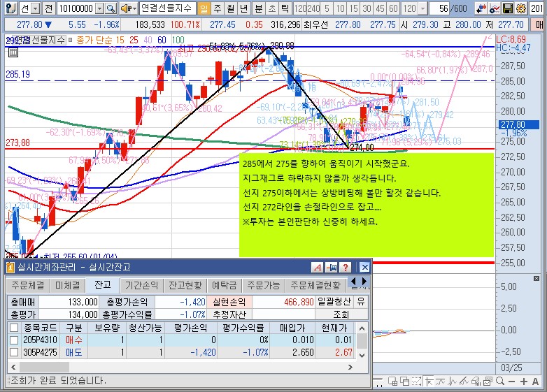This screenshot has height=392, width=547.
Task: Toggle yearly 년 chart period button
Action: [244, 8]
